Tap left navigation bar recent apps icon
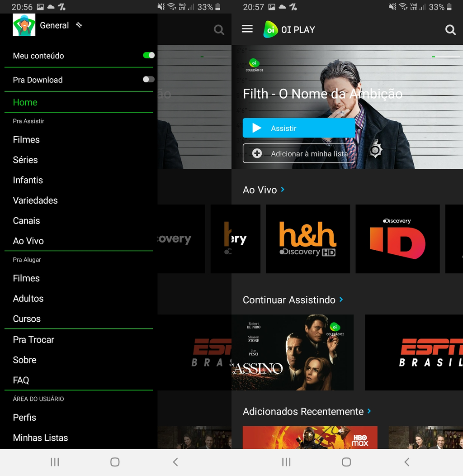The image size is (463, 476). pos(55,462)
